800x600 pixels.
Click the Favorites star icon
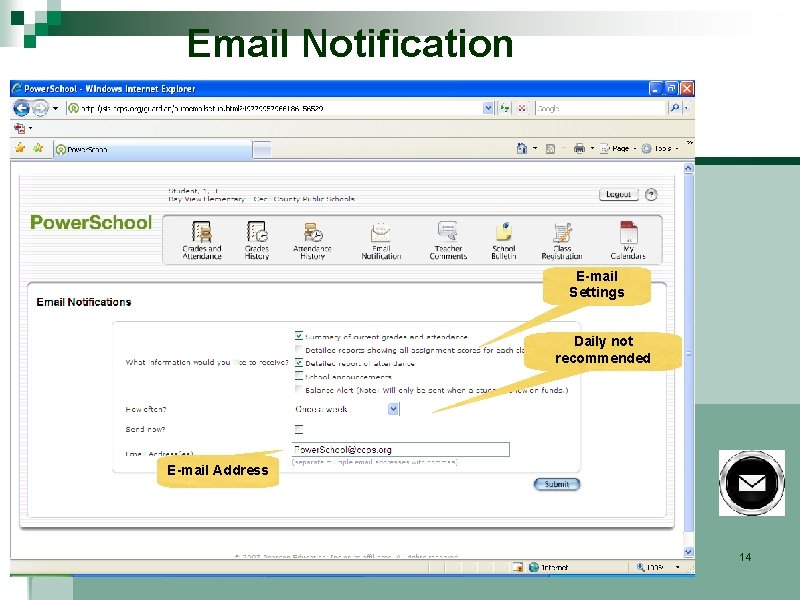(20, 148)
